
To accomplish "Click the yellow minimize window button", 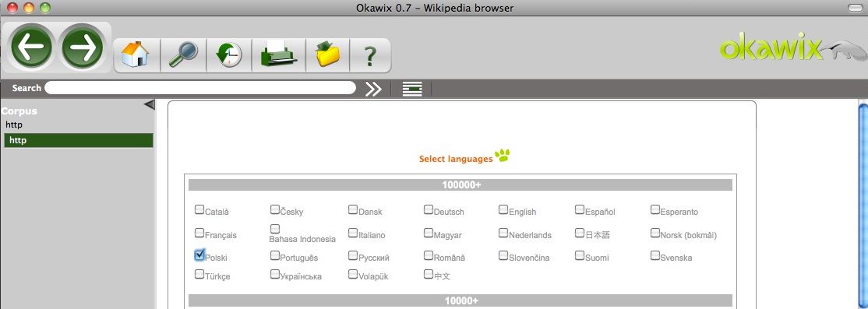I will click(x=29, y=8).
